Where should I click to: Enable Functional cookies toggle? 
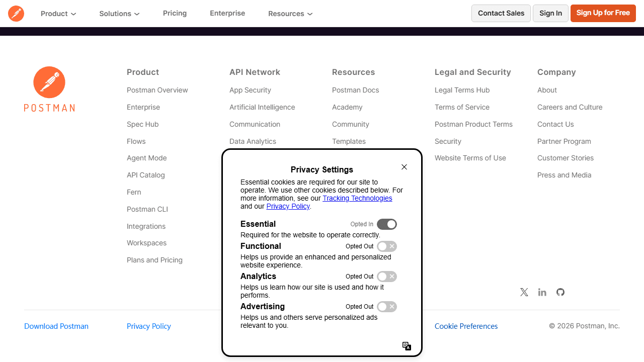387,246
